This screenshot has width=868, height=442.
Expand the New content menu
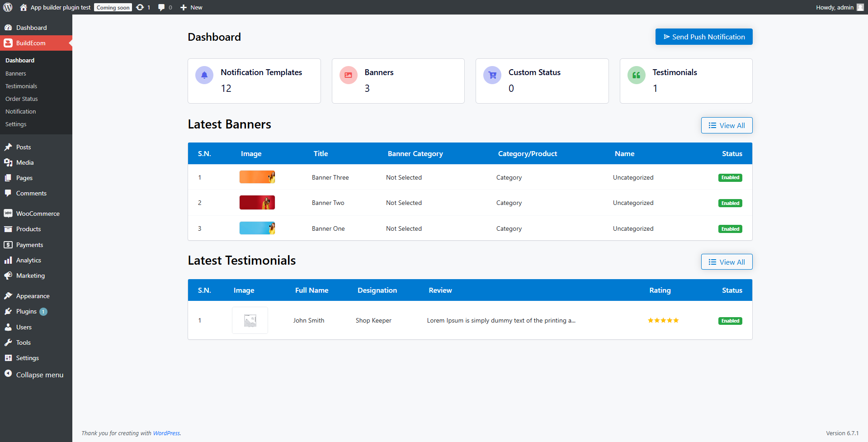pyautogui.click(x=191, y=7)
